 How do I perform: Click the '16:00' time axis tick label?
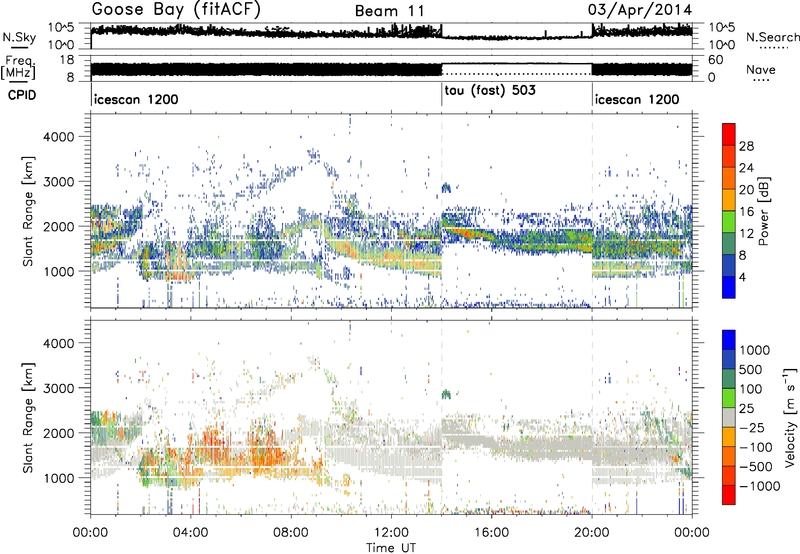tap(491, 533)
